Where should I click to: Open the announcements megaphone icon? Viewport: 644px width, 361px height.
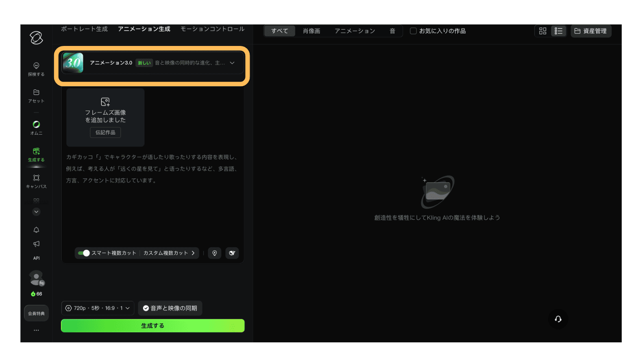pyautogui.click(x=36, y=244)
